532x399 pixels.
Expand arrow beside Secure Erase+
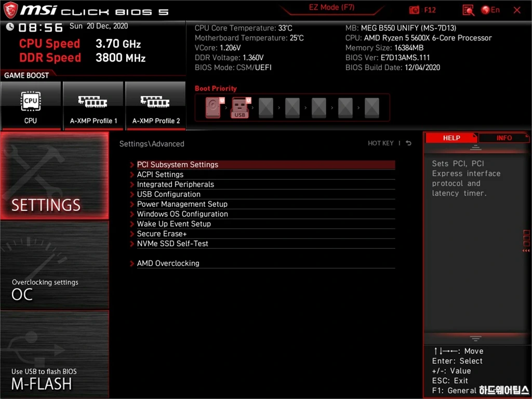pyautogui.click(x=132, y=234)
